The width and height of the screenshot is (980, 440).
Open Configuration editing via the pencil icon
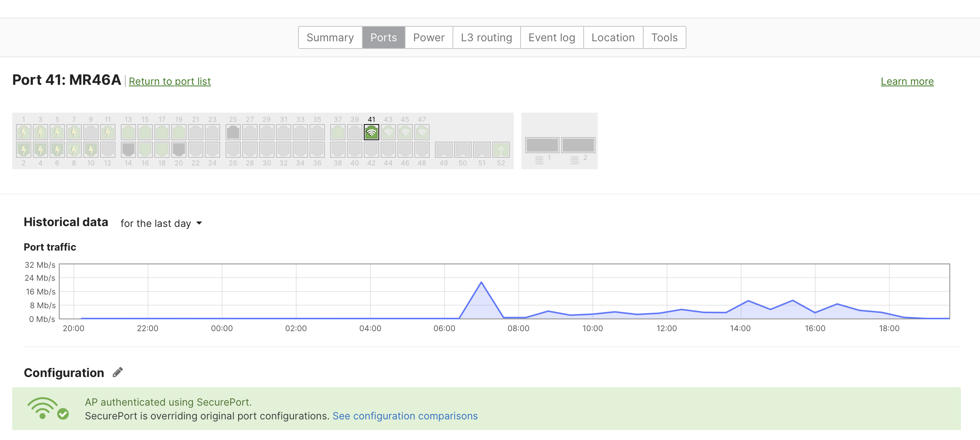[117, 372]
